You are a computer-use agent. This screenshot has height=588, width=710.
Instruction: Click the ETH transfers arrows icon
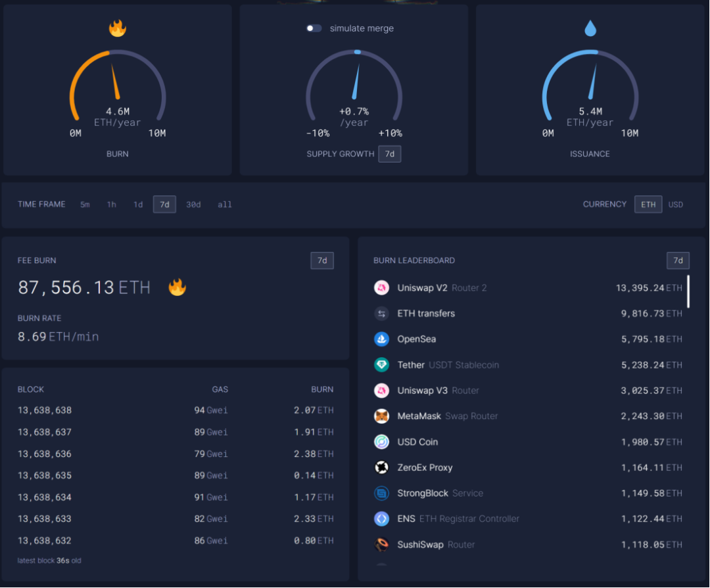382,314
